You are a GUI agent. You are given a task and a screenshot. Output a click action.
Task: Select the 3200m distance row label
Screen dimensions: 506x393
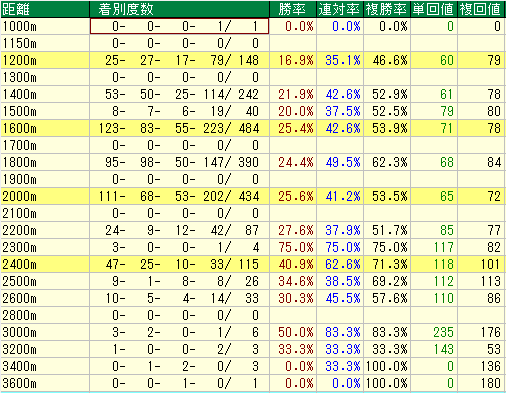click(x=19, y=349)
